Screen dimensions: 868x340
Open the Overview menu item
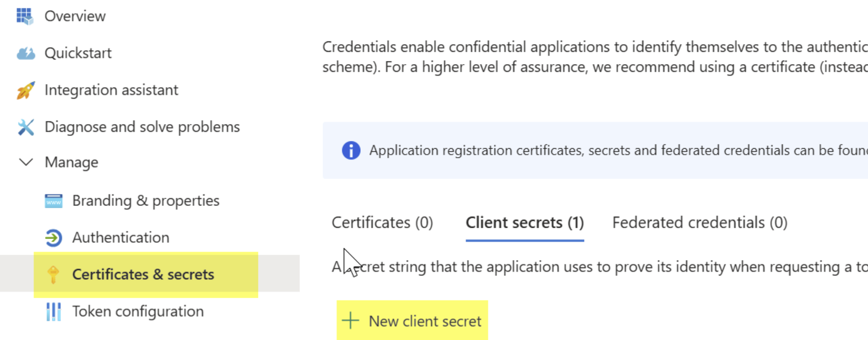click(x=75, y=16)
